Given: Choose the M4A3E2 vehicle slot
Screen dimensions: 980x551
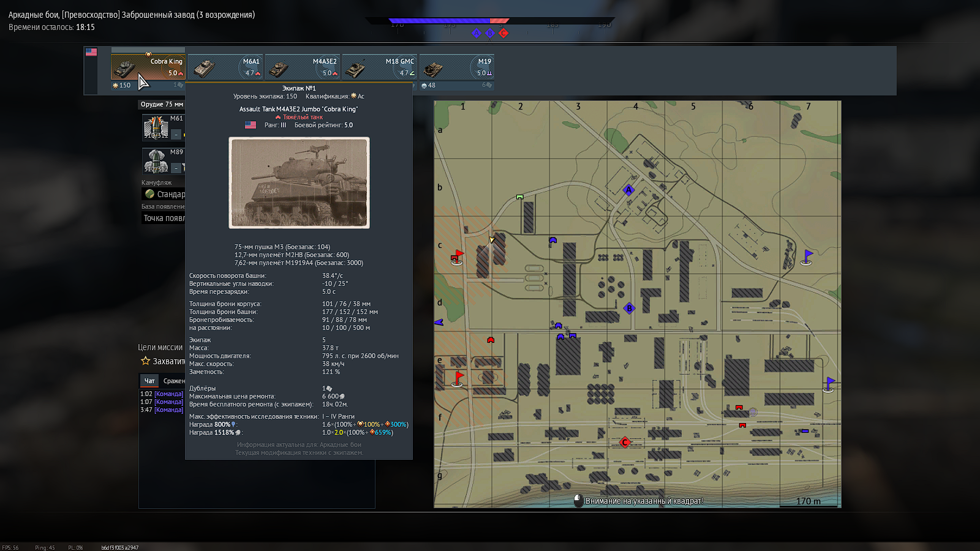Looking at the screenshot, I should point(303,67).
